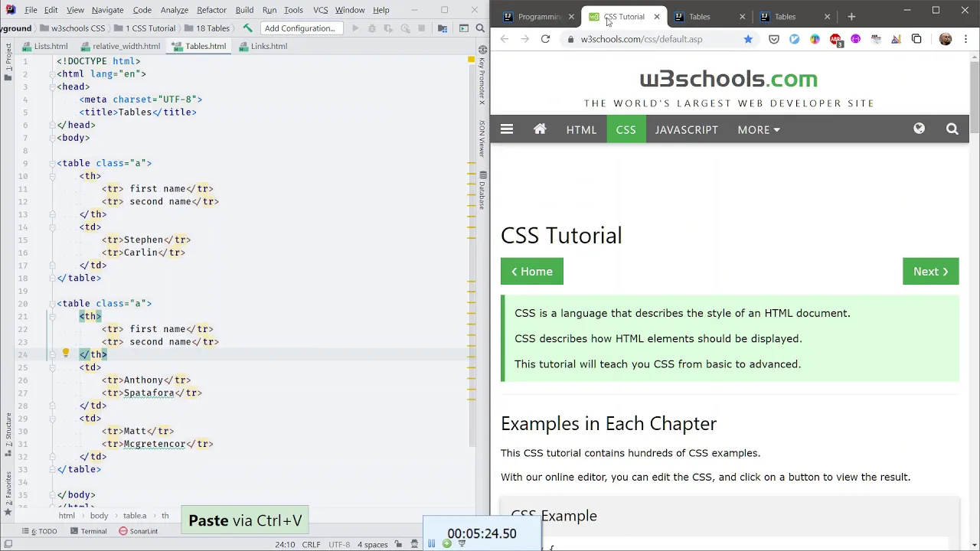980x551 pixels.
Task: Click the w3schools search icon
Action: (x=952, y=129)
